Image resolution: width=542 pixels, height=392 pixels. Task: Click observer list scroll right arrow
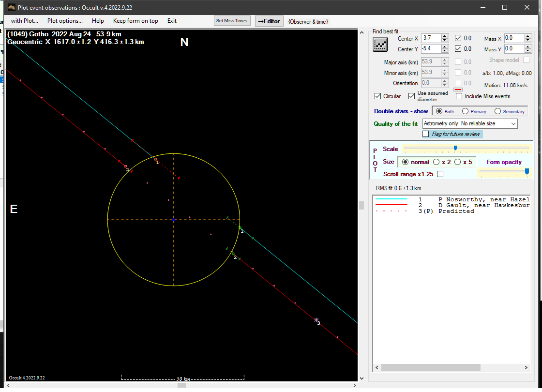point(526,367)
